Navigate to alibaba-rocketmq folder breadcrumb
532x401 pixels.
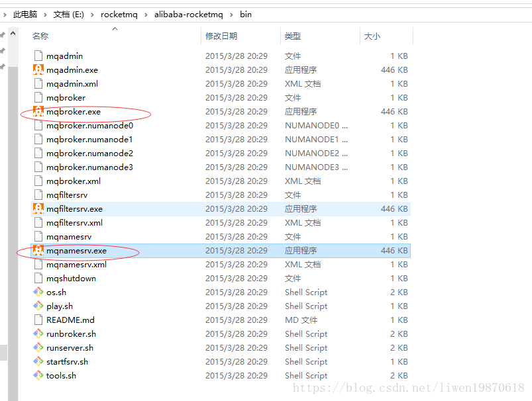[189, 15]
